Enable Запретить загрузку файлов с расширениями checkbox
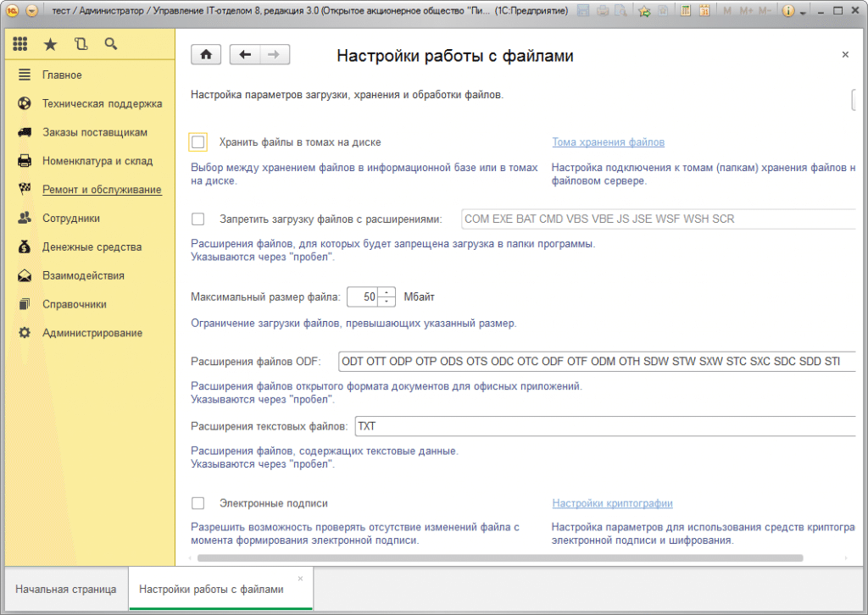868x615 pixels. pyautogui.click(x=198, y=219)
